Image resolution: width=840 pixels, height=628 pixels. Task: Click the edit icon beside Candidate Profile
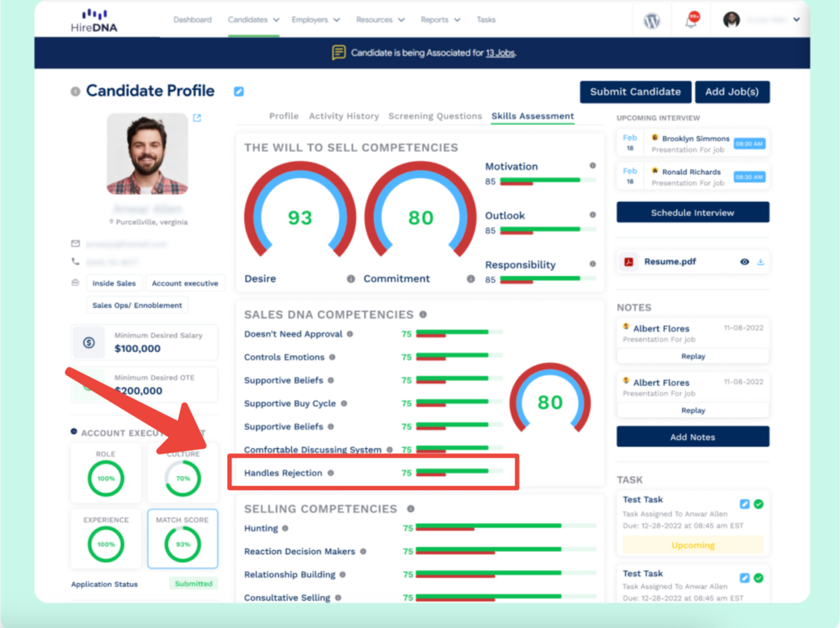[x=239, y=92]
